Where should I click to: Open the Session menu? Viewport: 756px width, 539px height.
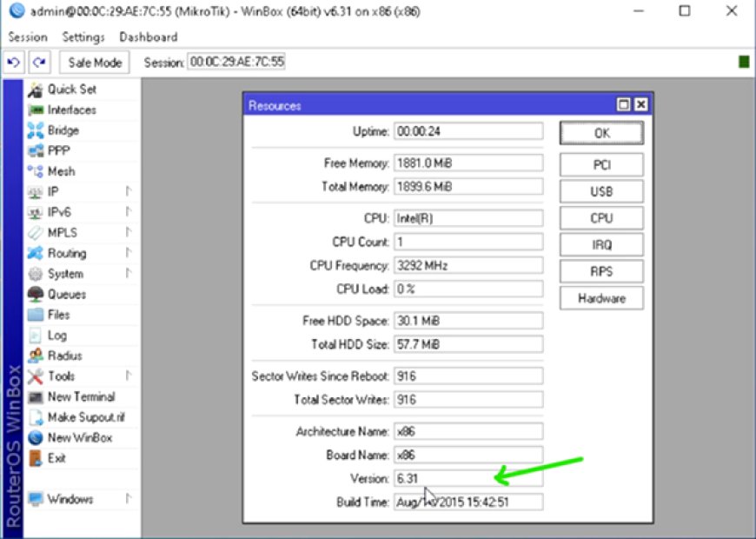[28, 37]
